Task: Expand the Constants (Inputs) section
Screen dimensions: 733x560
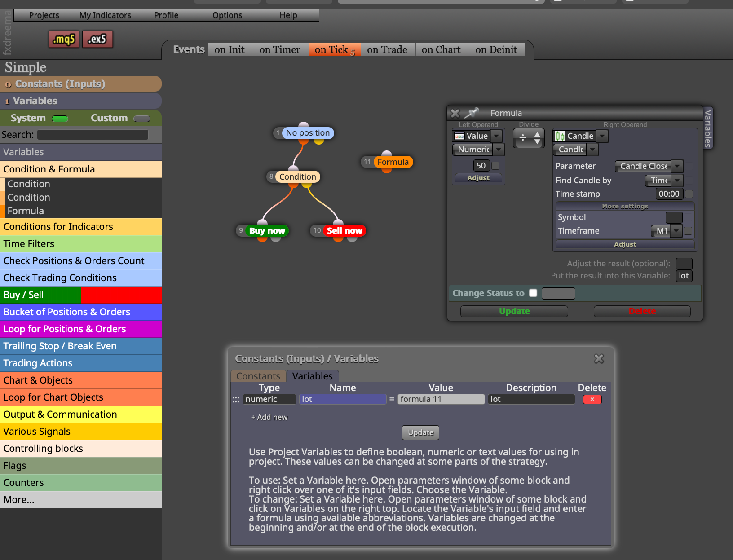Action: pyautogui.click(x=81, y=84)
